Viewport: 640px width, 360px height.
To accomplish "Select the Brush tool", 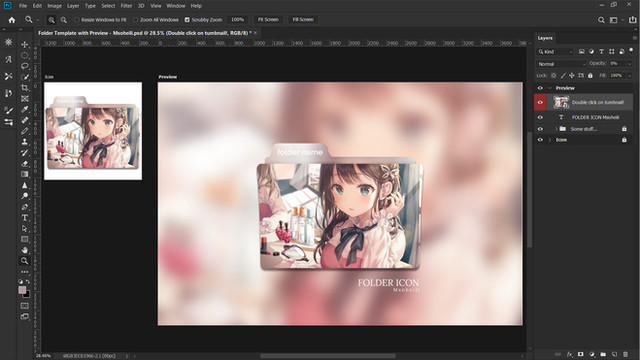I will tap(24, 131).
